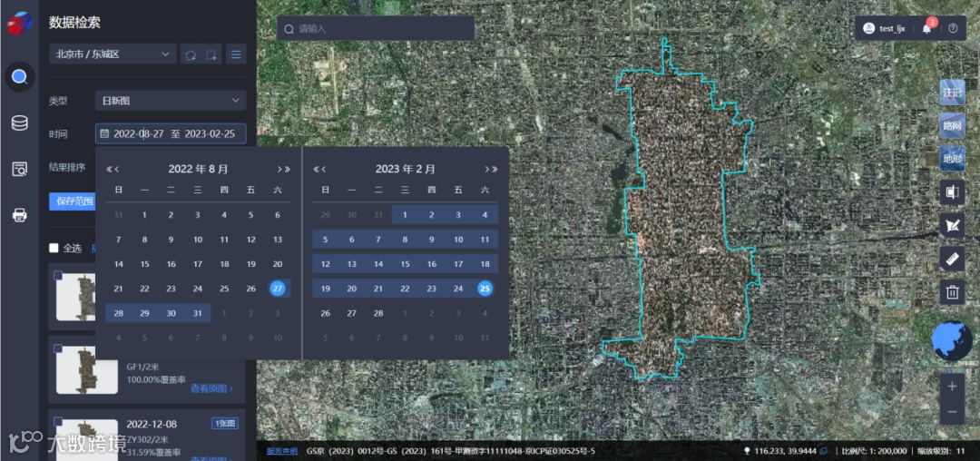The image size is (980, 461).
Task: Open the notification bell with badge 3
Action: (x=926, y=28)
